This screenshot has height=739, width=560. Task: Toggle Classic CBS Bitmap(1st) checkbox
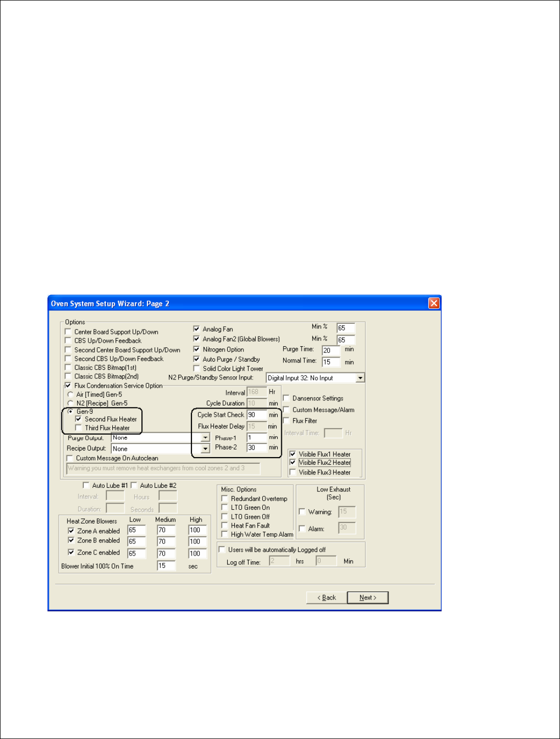click(x=68, y=367)
